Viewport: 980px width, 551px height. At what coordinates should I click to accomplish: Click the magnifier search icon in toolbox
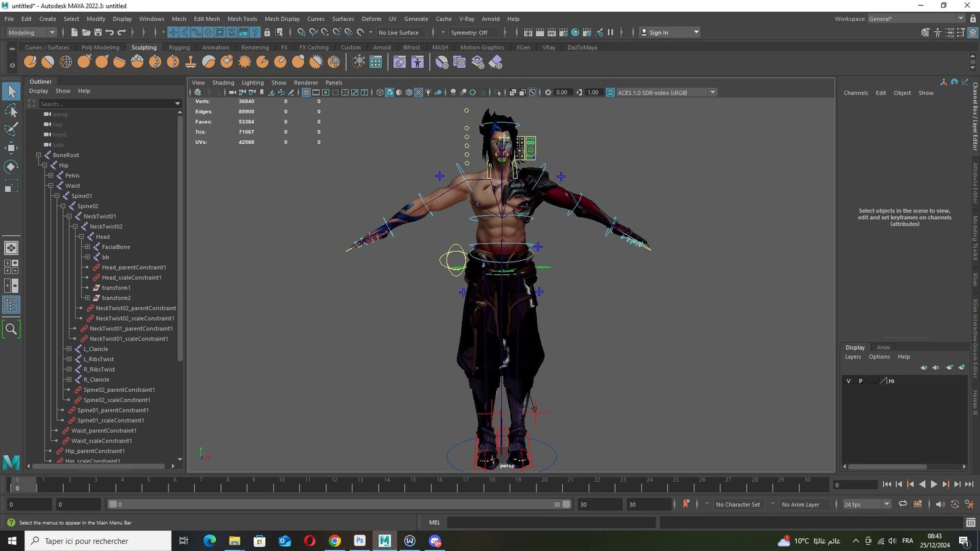click(11, 329)
